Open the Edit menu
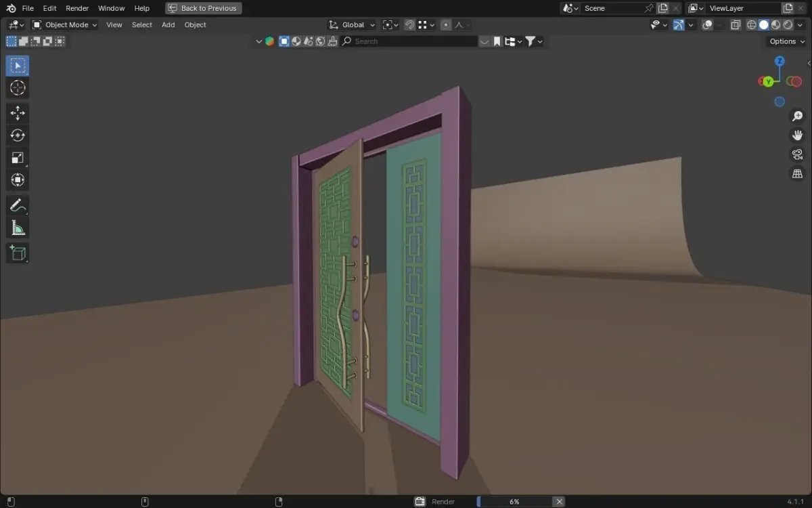 tap(49, 8)
